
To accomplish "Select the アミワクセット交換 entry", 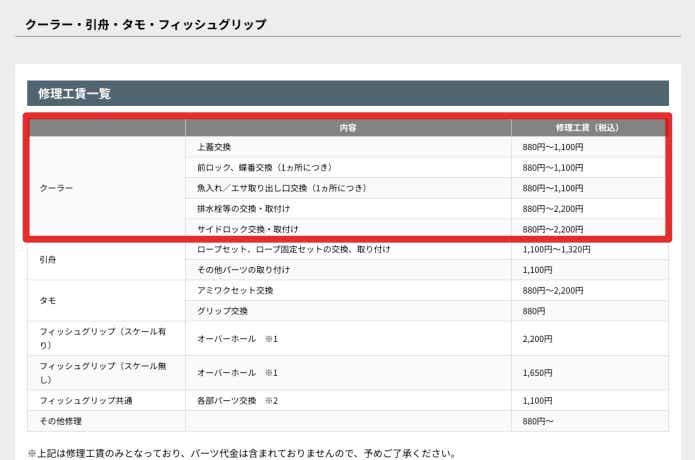I will point(235,290).
